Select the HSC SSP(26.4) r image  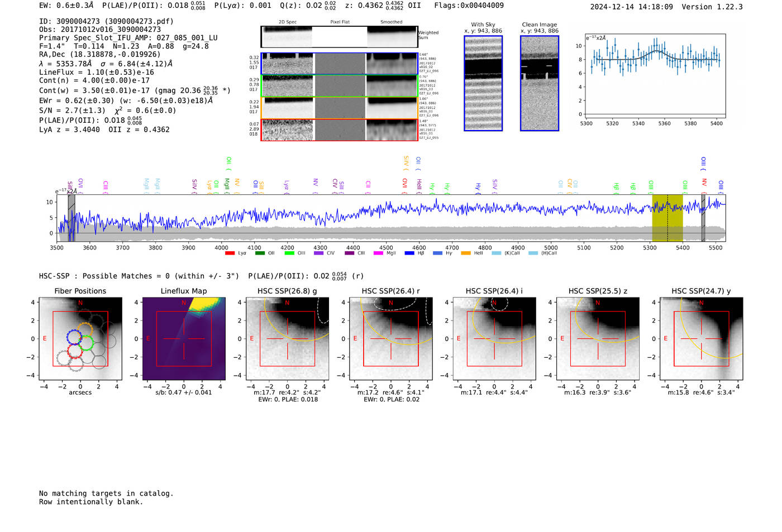pyautogui.click(x=391, y=338)
